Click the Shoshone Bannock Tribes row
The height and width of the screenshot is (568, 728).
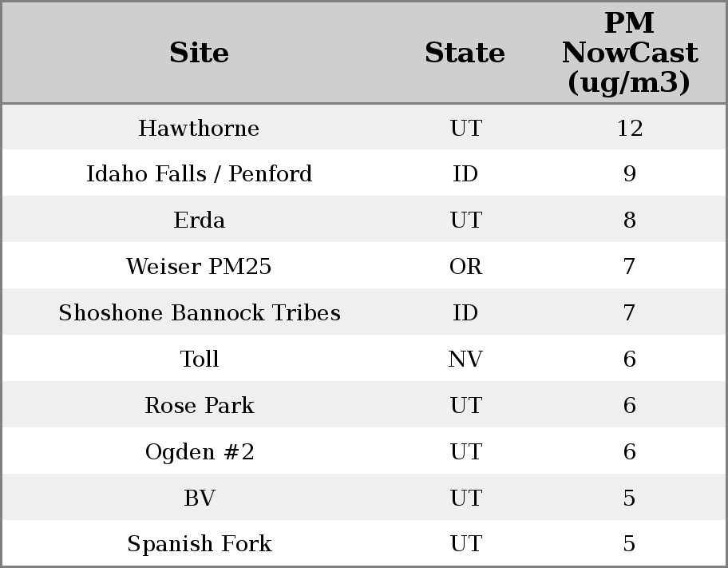tap(199, 313)
